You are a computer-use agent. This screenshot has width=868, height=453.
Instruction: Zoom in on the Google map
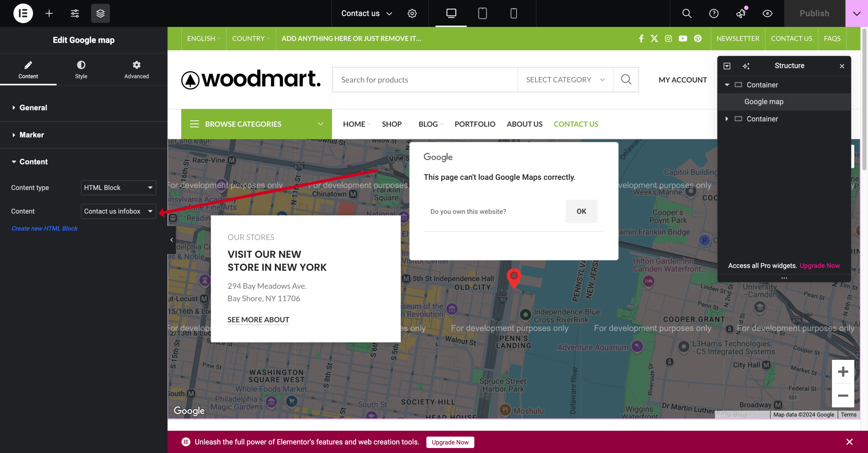pyautogui.click(x=843, y=372)
